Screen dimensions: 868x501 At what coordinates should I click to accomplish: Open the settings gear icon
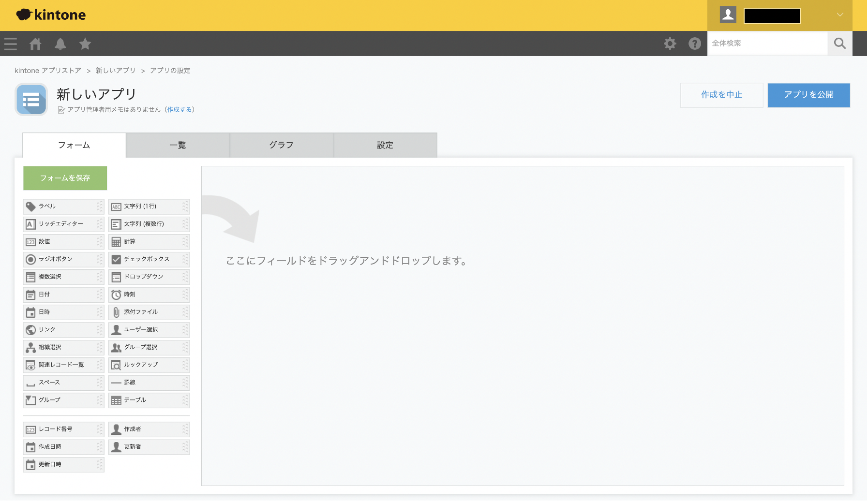tap(670, 44)
